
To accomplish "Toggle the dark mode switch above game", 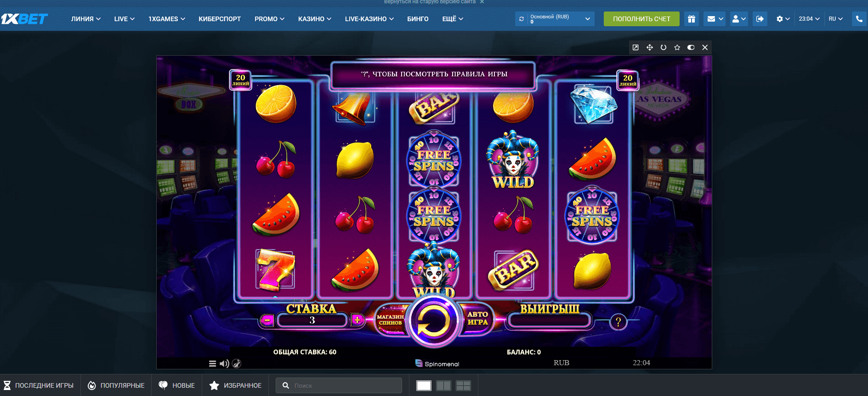I will tap(691, 47).
